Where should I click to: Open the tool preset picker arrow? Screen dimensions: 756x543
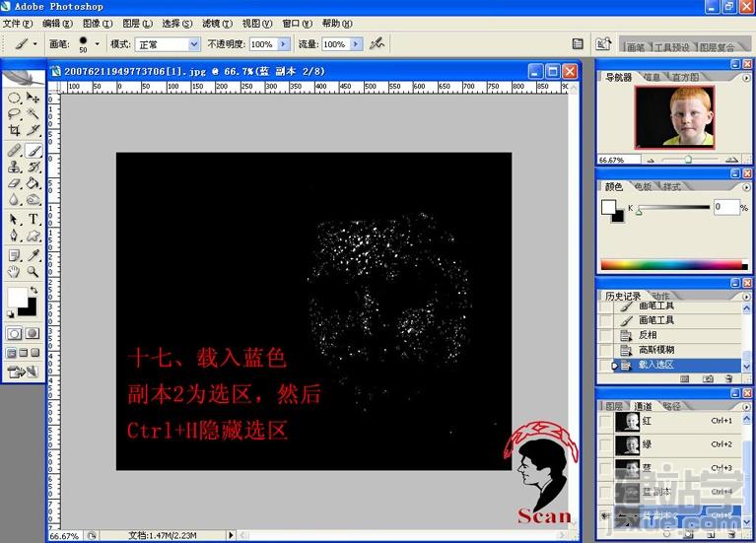click(x=34, y=44)
